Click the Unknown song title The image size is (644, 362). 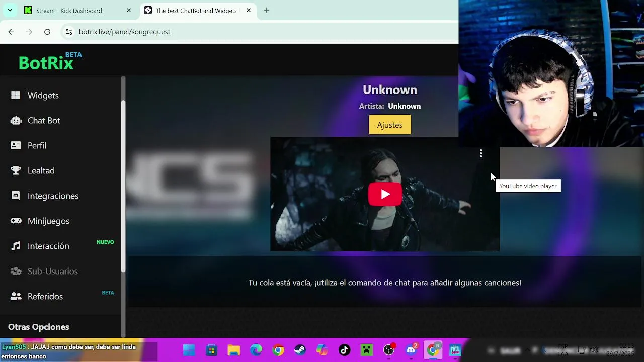click(390, 89)
